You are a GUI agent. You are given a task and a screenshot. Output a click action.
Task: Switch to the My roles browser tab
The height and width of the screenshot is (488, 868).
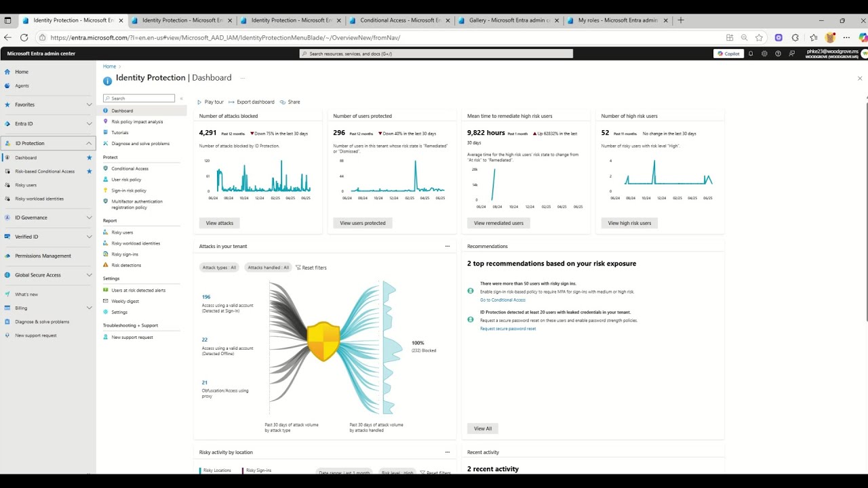tap(617, 20)
